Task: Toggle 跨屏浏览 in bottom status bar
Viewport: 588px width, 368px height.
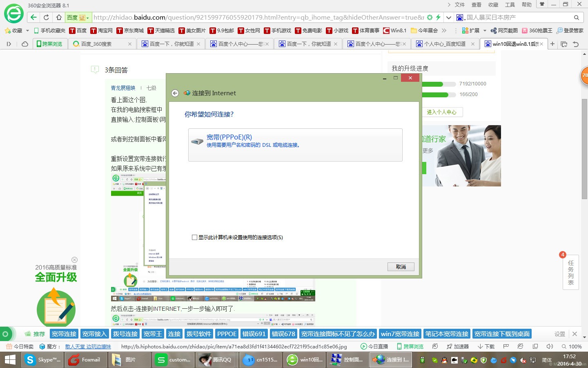Action: [x=410, y=346]
